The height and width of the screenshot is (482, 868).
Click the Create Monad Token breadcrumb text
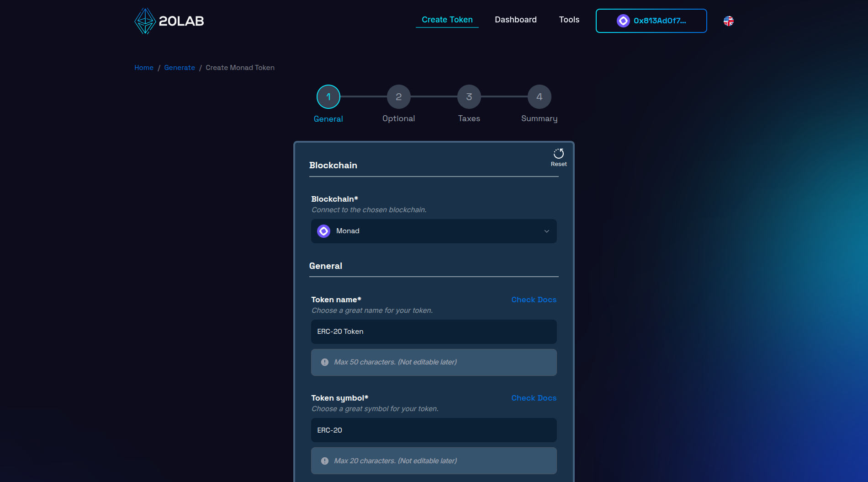[x=240, y=68]
